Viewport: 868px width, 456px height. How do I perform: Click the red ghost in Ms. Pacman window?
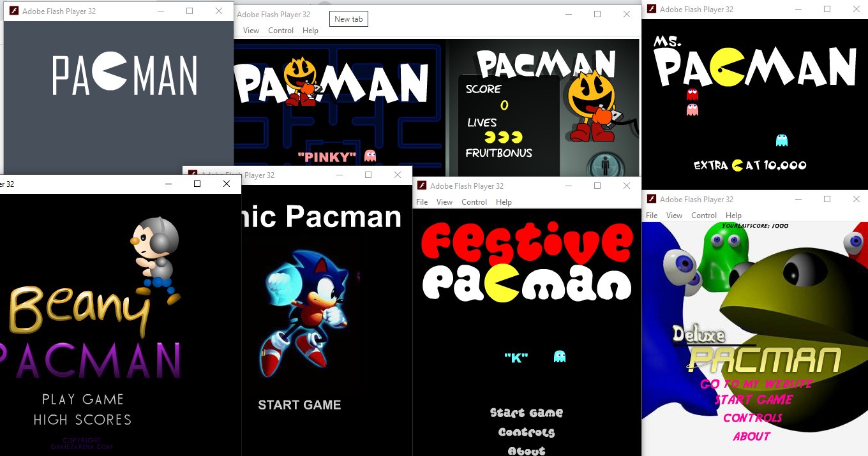692,94
